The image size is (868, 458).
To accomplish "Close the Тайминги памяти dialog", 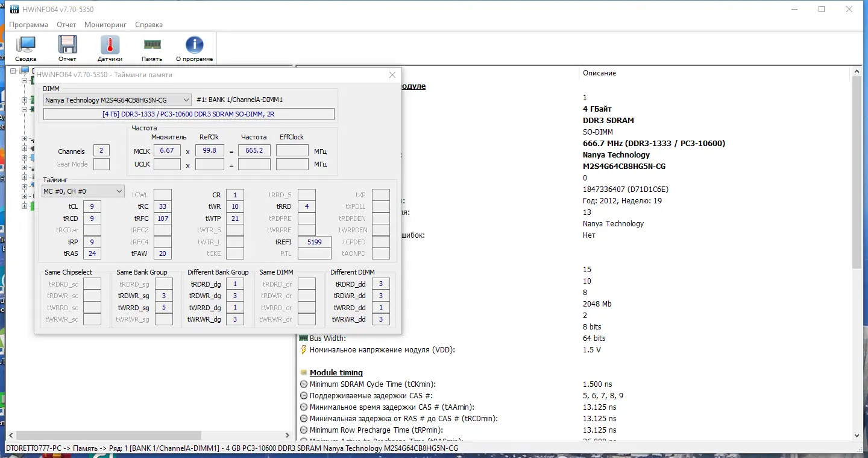I will tap(392, 75).
